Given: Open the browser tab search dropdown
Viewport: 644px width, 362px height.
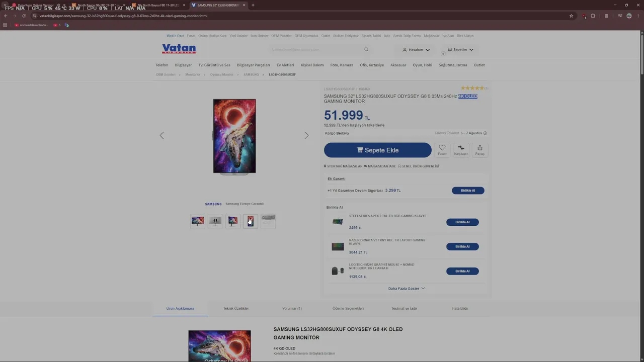Looking at the screenshot, I should pyautogui.click(x=5, y=5).
